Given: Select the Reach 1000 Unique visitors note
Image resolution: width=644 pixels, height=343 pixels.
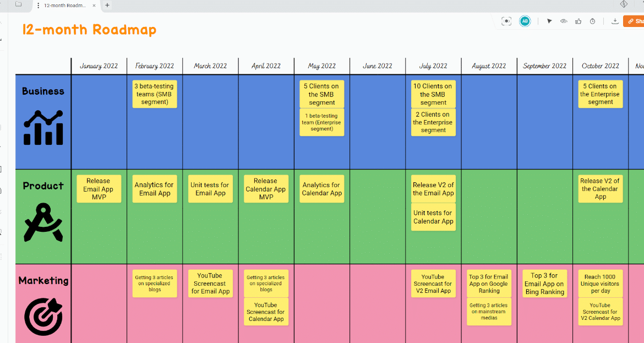Looking at the screenshot, I should (600, 284).
